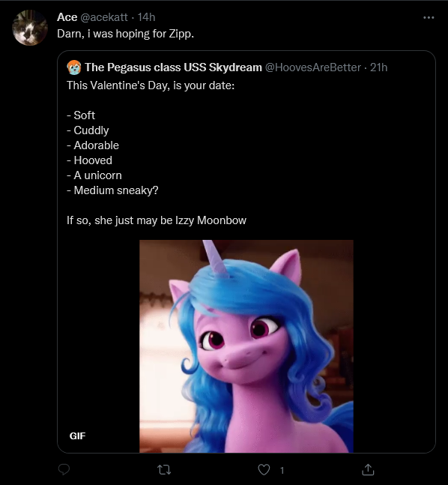Open the quoted tweet's Valentine's Day text
Viewport: 448px width, 485px height.
(x=151, y=85)
